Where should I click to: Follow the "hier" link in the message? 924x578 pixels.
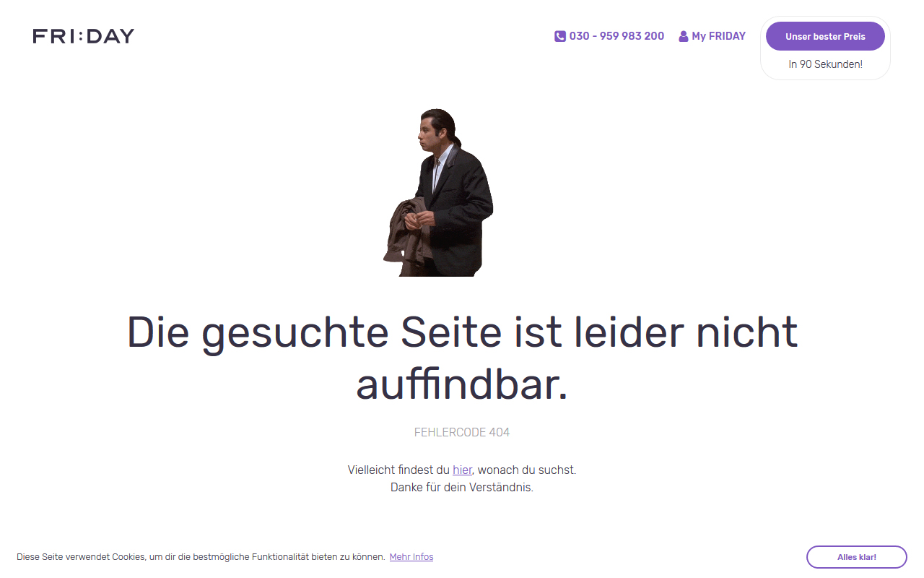coord(462,470)
